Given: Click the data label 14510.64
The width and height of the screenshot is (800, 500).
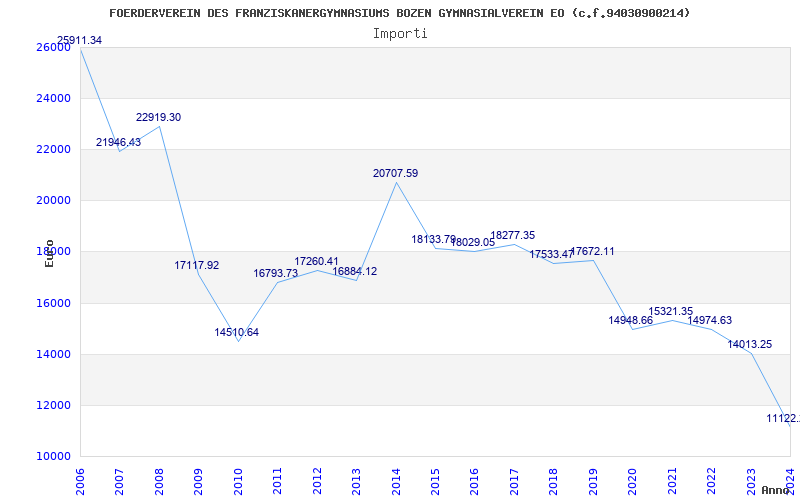Looking at the screenshot, I should [x=237, y=332].
